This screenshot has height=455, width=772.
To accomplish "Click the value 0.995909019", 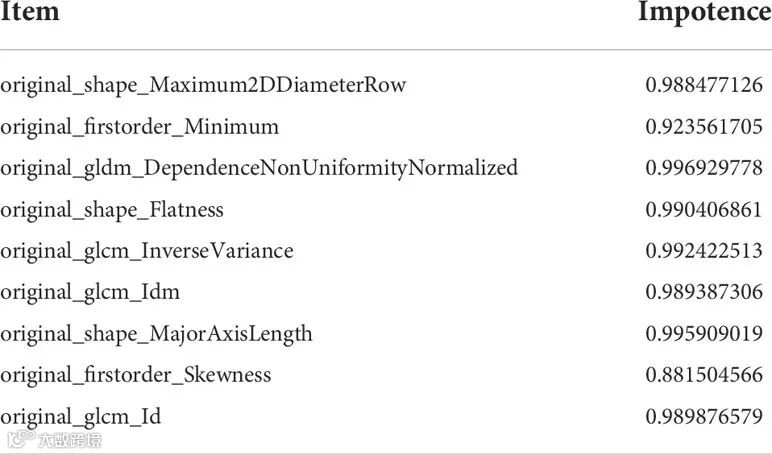I will coord(704,334).
